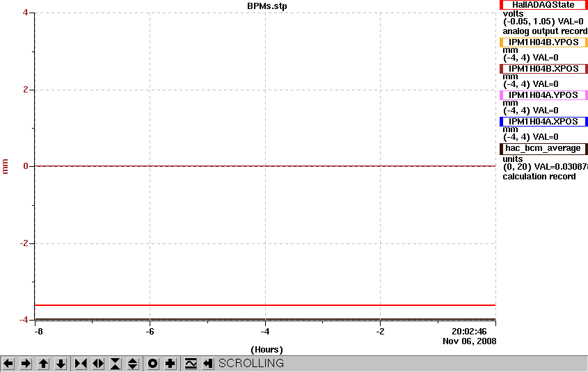Click the (-0.05, 1.05) VAL=0 readout
This screenshot has width=588, height=372.
tap(543, 22)
